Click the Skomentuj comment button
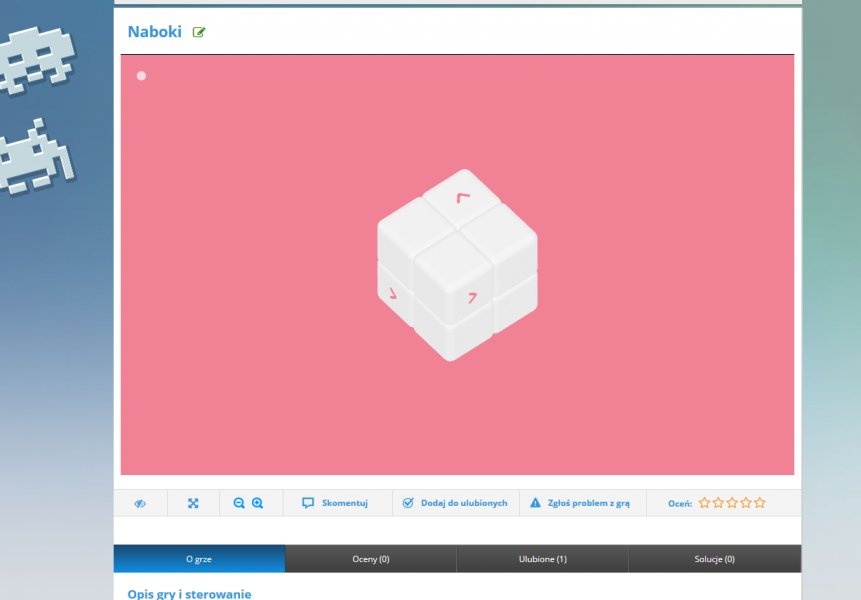The height and width of the screenshot is (600, 861). click(335, 503)
